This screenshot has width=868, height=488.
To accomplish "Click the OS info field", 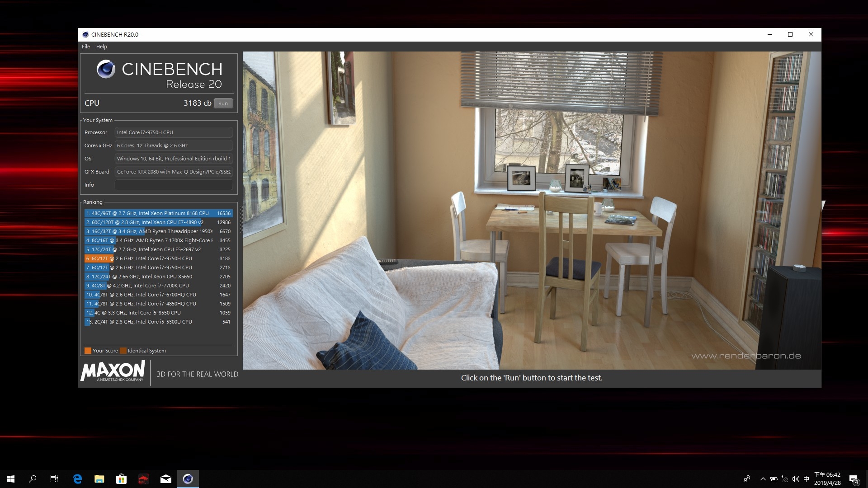I will [x=174, y=159].
